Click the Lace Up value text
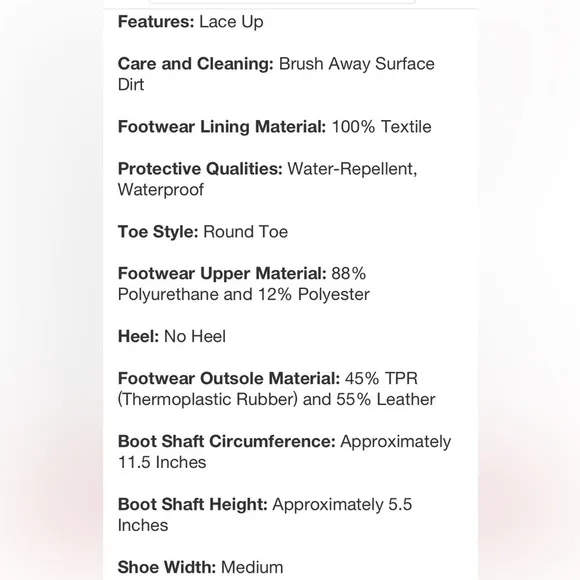This screenshot has width=580, height=580. coord(231,21)
